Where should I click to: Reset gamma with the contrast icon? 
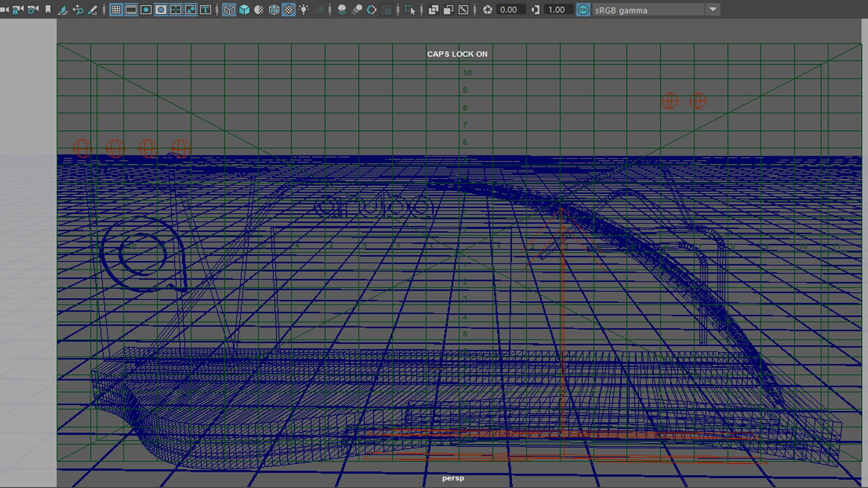coord(536,9)
